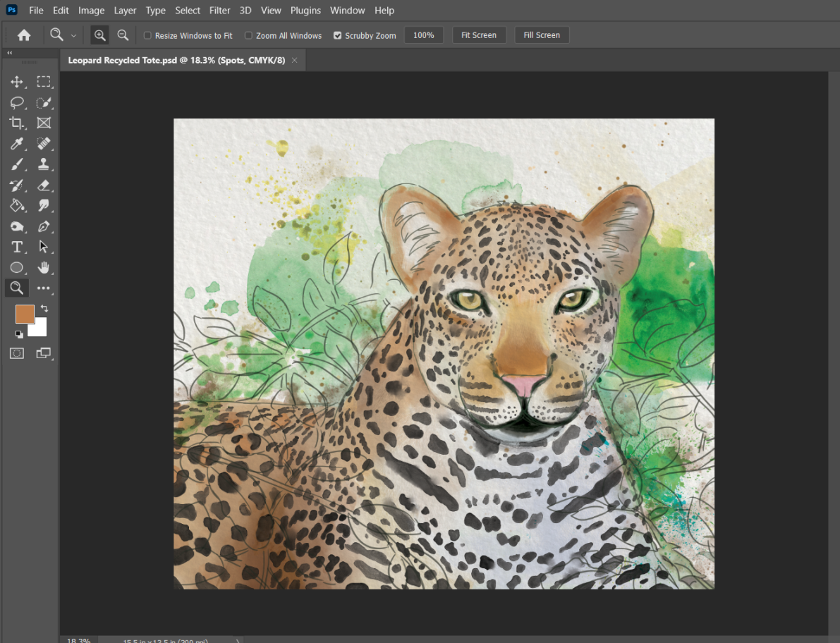Image resolution: width=840 pixels, height=643 pixels.
Task: Click the Fill Screen button
Action: click(x=542, y=35)
